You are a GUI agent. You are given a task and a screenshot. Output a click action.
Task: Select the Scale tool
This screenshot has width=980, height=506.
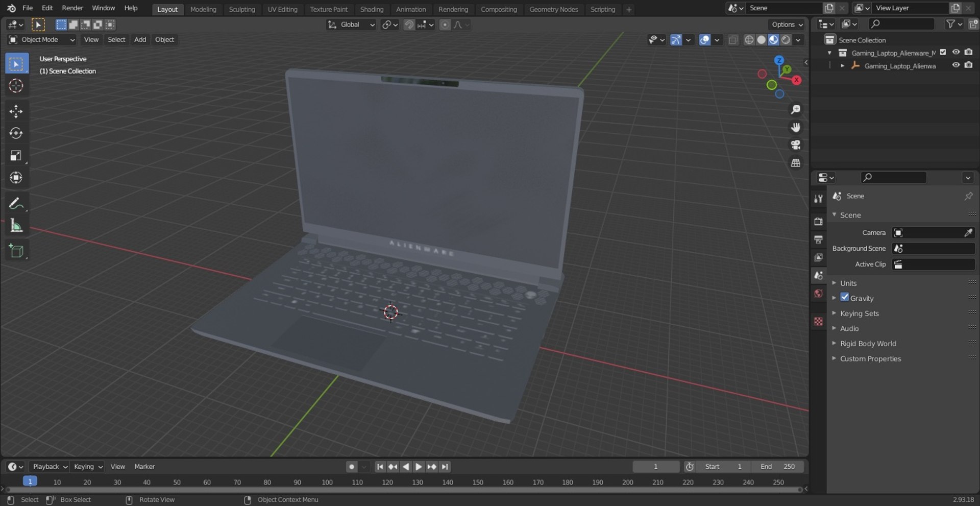pos(16,156)
